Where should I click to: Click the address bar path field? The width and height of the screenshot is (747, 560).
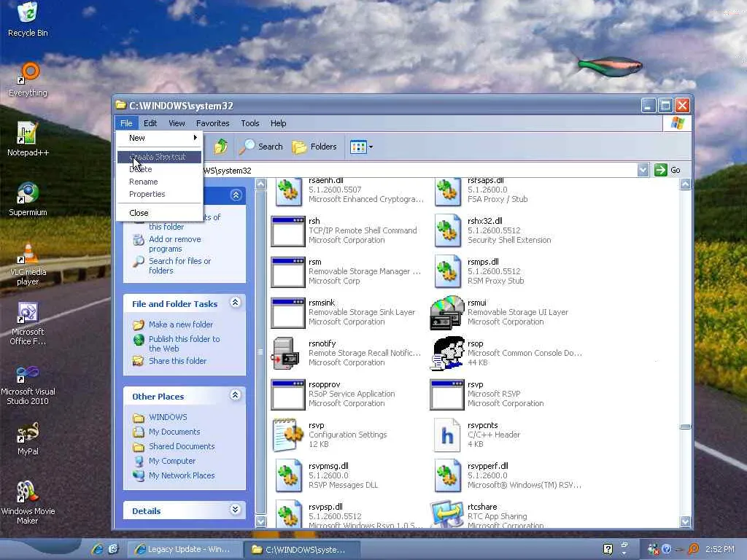[419, 170]
